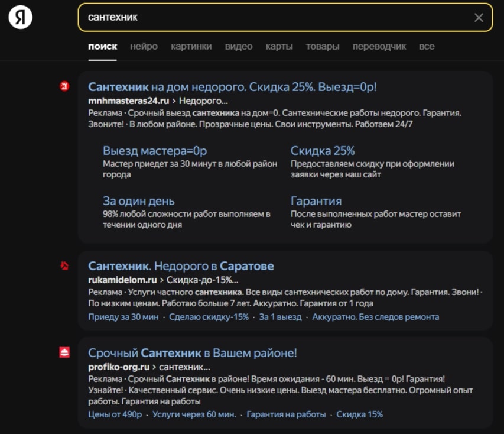Visit the profiko-org.ru domain link
The width and height of the screenshot is (504, 434).
tap(119, 367)
